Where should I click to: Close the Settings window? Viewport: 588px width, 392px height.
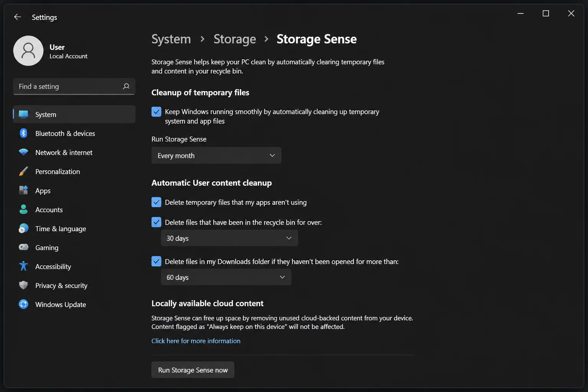pyautogui.click(x=571, y=13)
